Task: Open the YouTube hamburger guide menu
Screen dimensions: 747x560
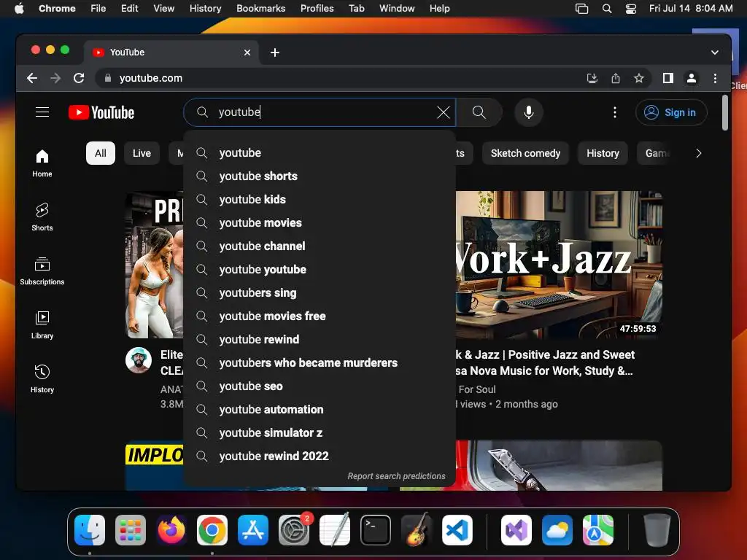Action: click(42, 112)
